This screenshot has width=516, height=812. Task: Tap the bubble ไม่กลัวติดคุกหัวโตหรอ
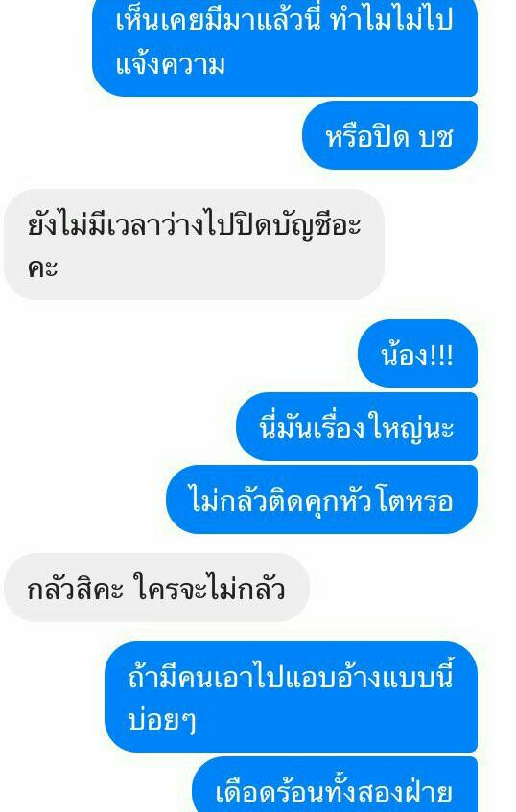point(321,499)
